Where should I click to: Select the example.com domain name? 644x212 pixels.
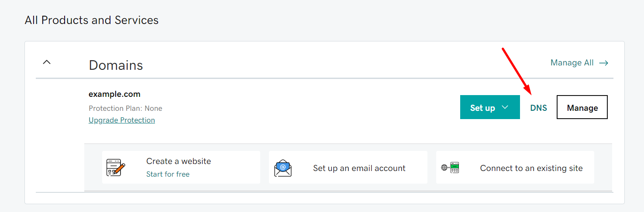pyautogui.click(x=114, y=94)
